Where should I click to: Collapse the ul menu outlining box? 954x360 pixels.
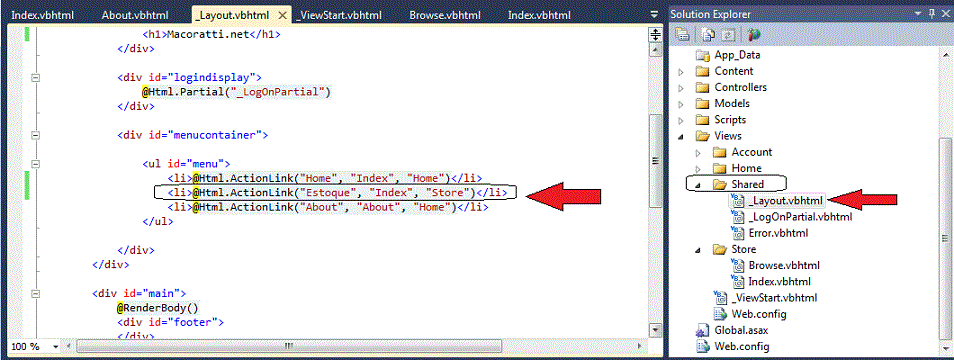pos(35,164)
